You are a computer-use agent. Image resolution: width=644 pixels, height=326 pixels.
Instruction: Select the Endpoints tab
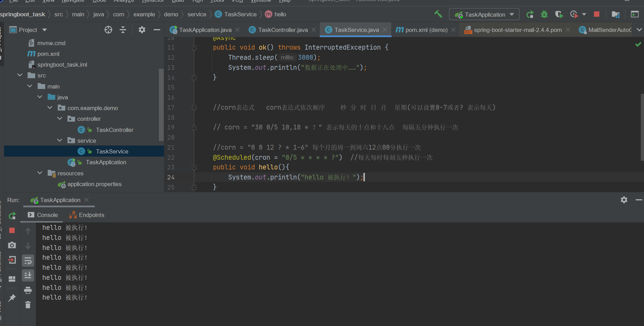[x=87, y=215]
